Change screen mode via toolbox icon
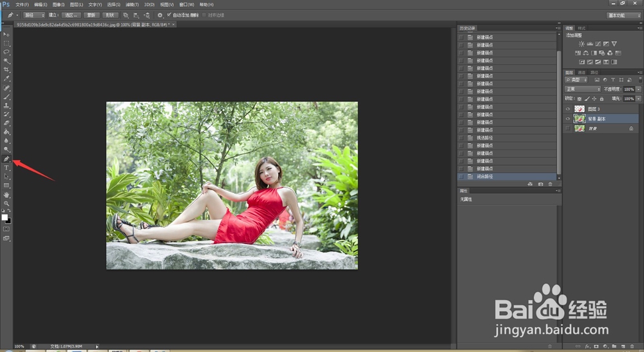 point(6,239)
